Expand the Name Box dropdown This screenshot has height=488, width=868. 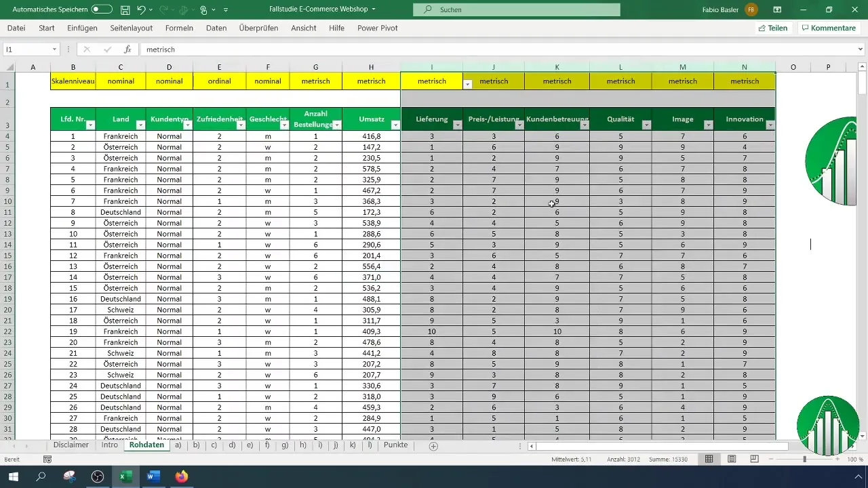[x=54, y=49]
